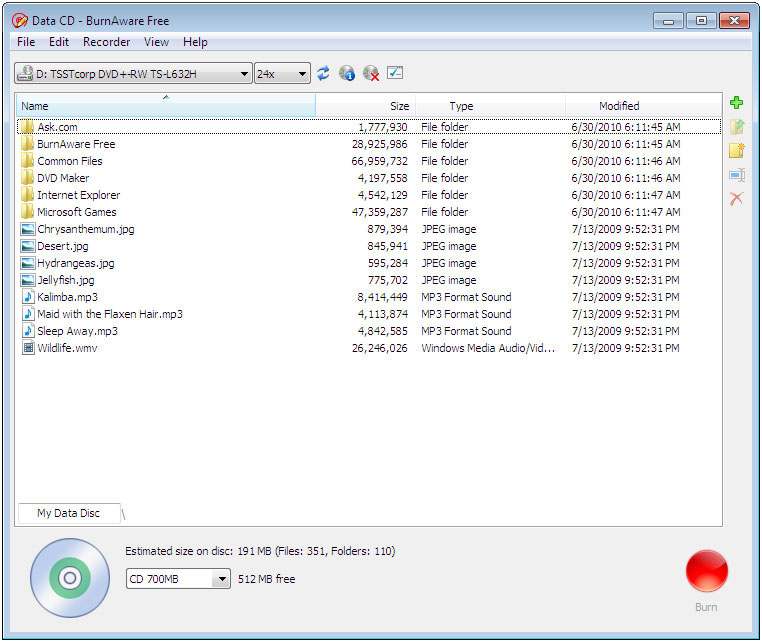Screen dimensions: 762x642
Task: Open the disc information icon
Action: (347, 73)
